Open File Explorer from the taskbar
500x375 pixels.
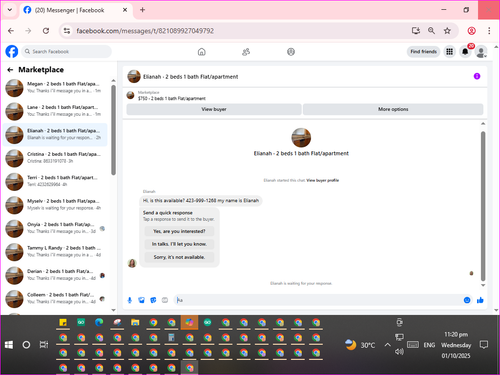[135, 323]
